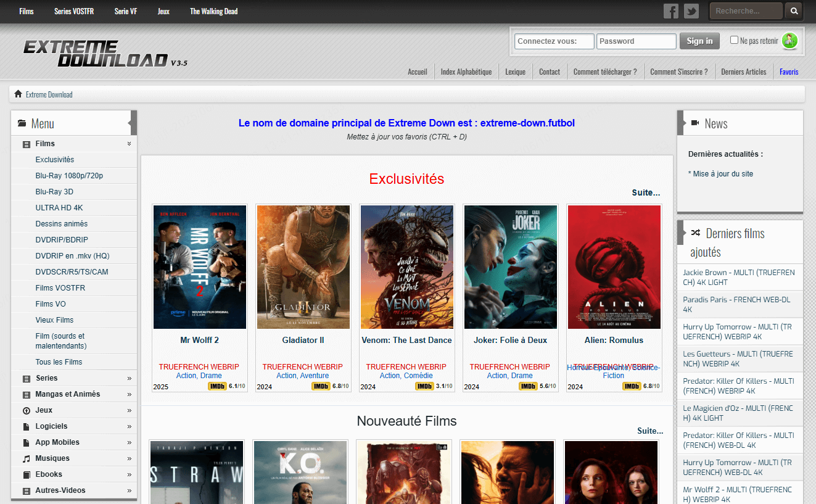Screen dimensions: 816x504
Task: Expand the Logiciels sidebar section
Action: 129,426
